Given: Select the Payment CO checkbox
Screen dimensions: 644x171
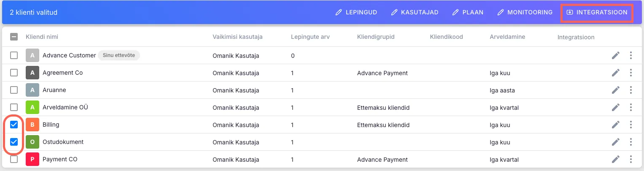Looking at the screenshot, I should [14, 159].
